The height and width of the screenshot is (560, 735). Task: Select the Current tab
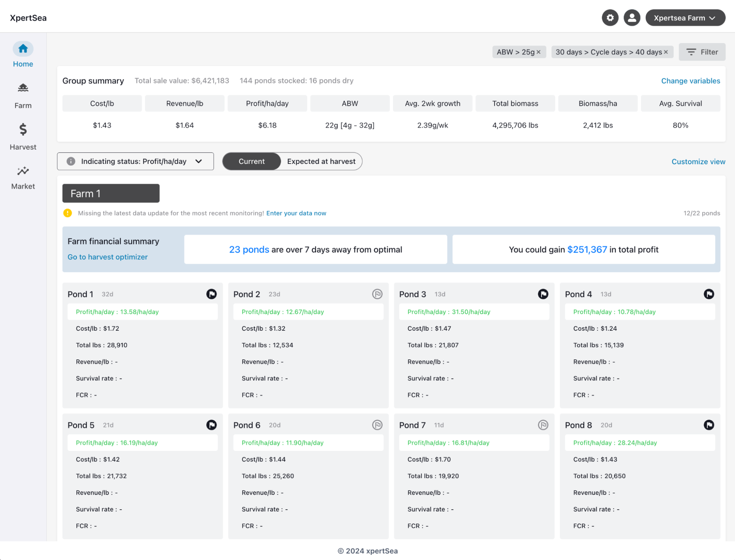[251, 161]
